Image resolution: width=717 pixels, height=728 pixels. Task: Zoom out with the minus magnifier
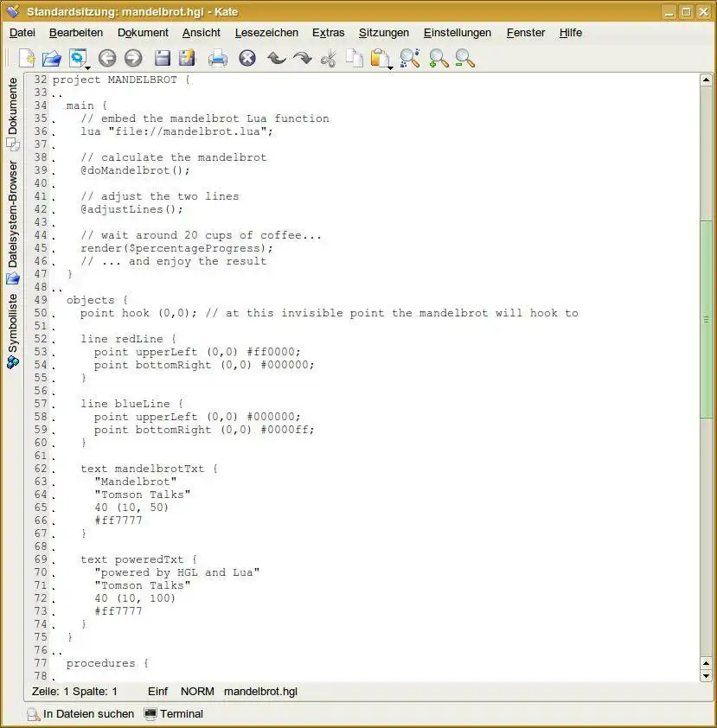464,59
